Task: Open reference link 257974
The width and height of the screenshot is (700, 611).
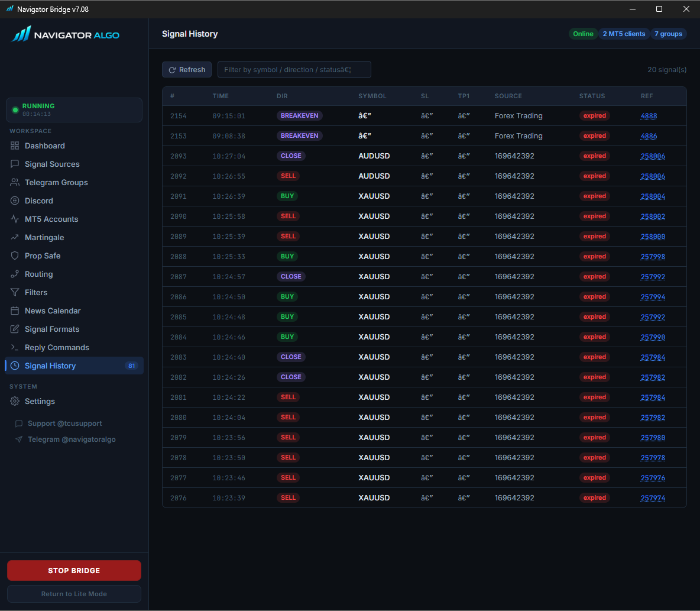Action: pyautogui.click(x=653, y=497)
